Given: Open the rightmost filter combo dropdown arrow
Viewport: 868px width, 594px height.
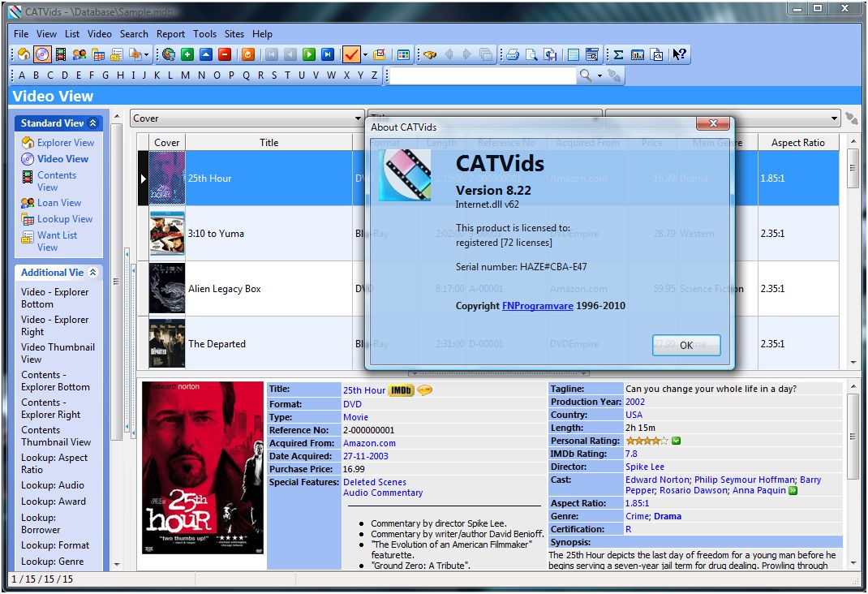Looking at the screenshot, I should point(834,118).
